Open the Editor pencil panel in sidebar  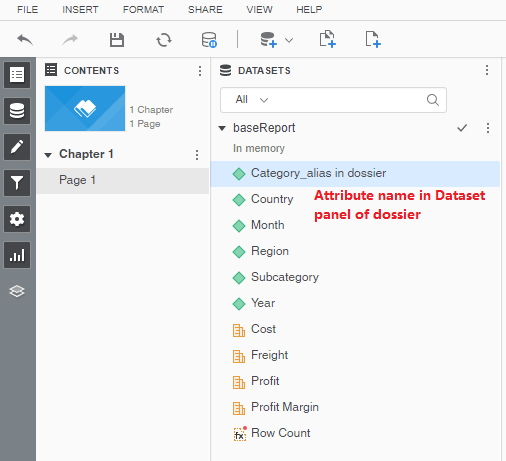tap(17, 147)
